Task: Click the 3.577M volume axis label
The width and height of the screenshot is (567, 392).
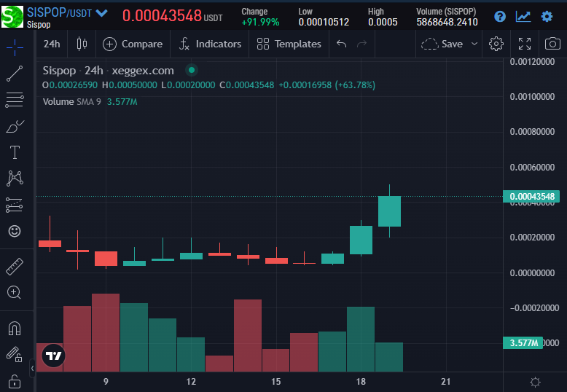Action: tap(523, 343)
